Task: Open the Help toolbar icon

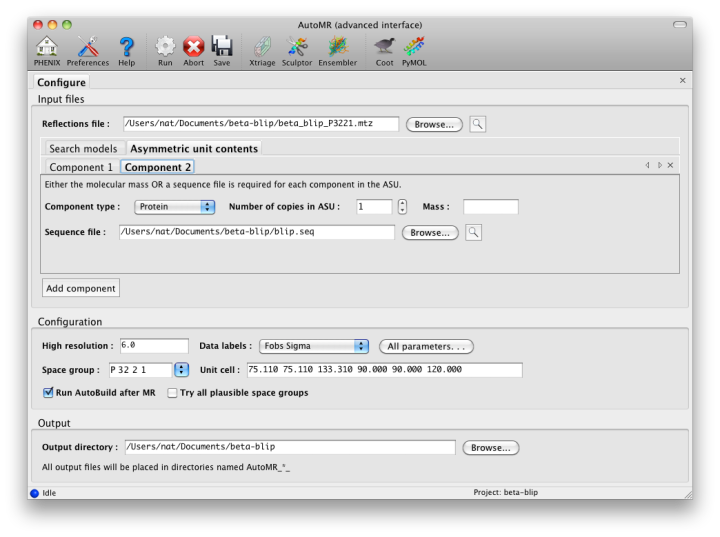Action: [127, 47]
